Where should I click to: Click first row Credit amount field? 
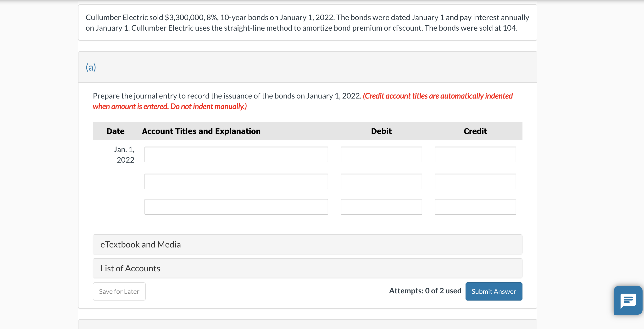point(475,154)
